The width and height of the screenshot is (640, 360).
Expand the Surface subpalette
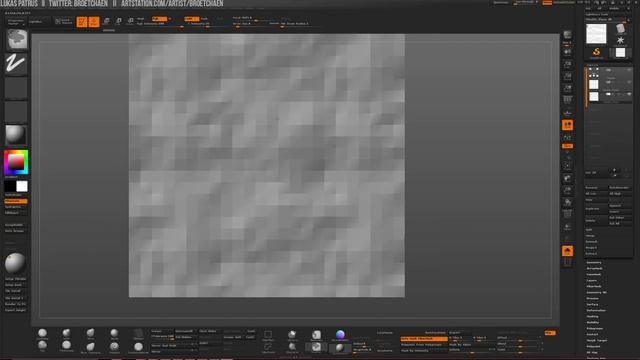tap(592, 304)
